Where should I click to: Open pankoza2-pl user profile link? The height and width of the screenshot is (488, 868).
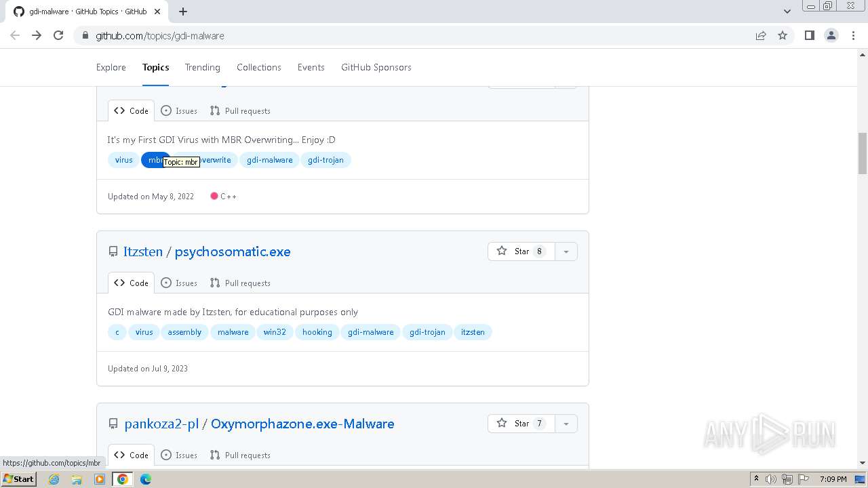point(161,424)
